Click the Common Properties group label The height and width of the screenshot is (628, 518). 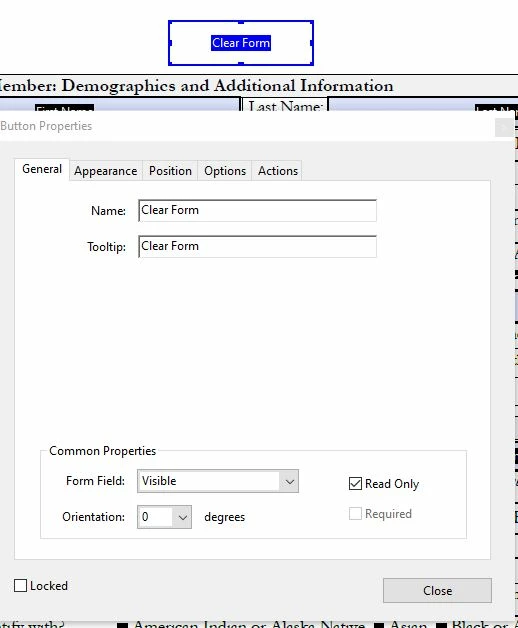pyautogui.click(x=103, y=451)
